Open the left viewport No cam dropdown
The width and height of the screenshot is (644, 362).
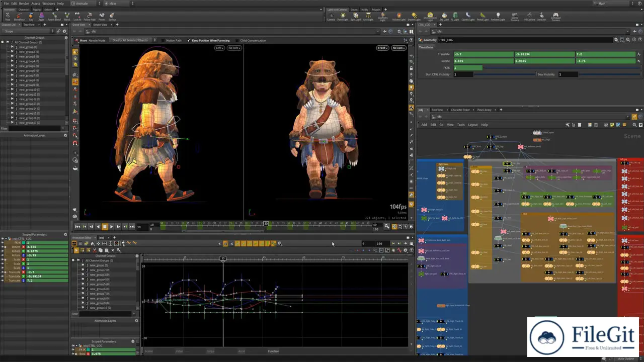pos(234,48)
